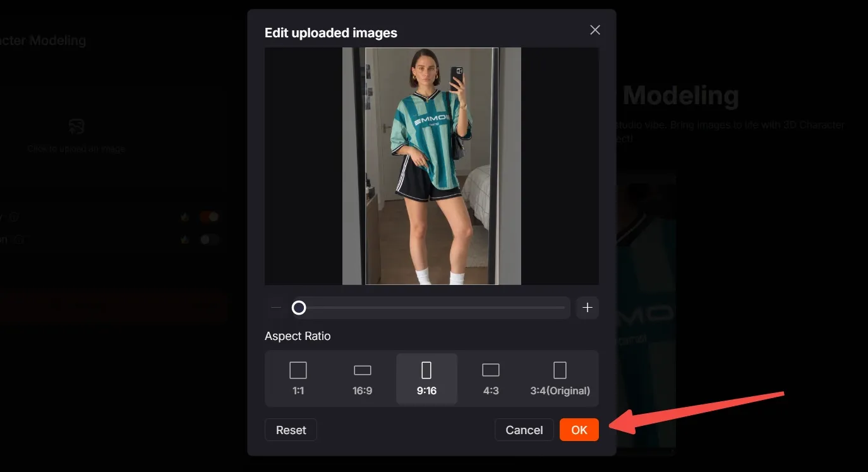Click the zoom slider handle

coord(299,308)
